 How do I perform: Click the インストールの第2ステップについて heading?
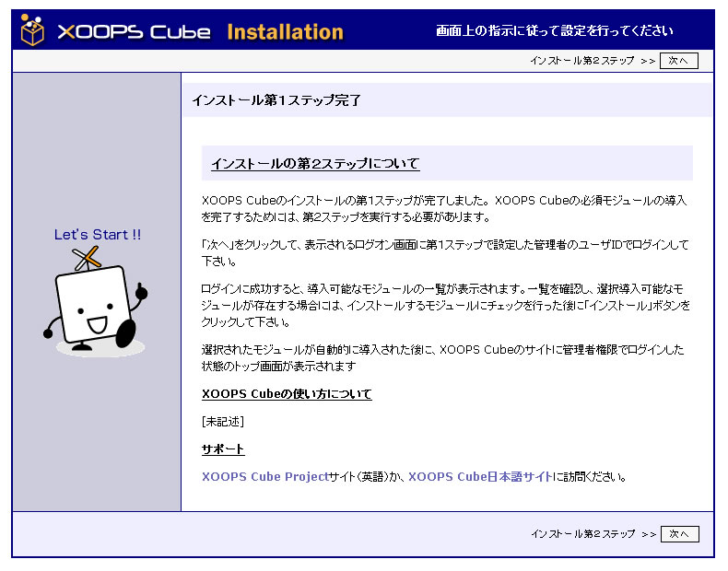(315, 163)
